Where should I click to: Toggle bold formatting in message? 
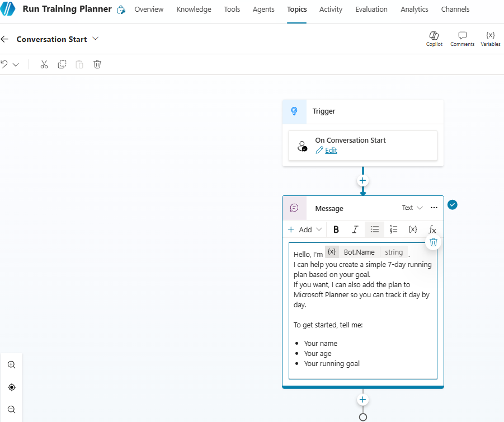336,229
